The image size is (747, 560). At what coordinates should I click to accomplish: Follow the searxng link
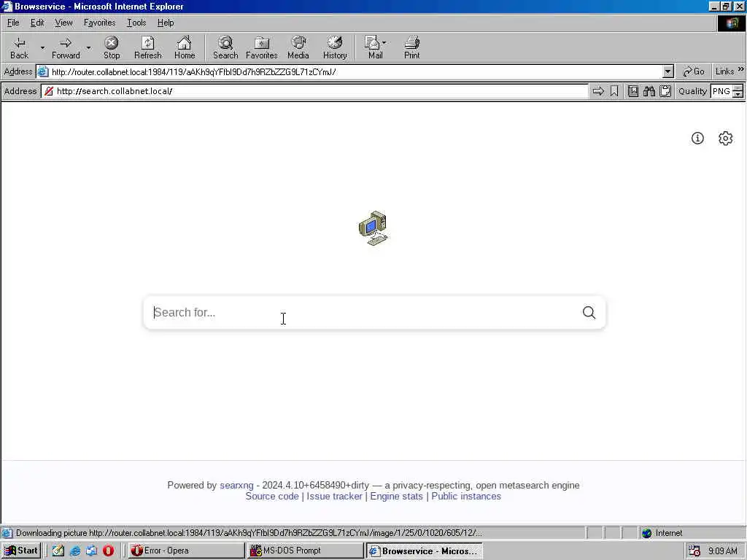pos(236,485)
